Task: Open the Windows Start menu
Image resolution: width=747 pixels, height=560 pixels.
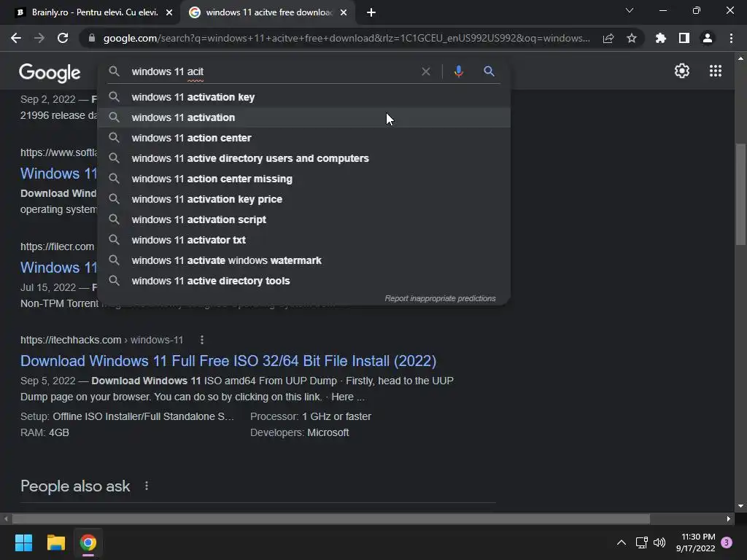Action: click(23, 542)
